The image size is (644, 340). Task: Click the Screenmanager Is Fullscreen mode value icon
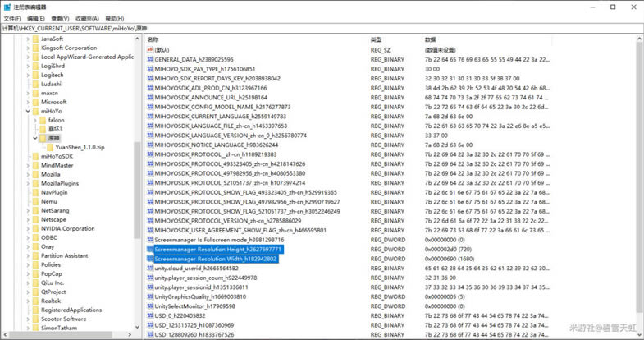click(x=149, y=239)
